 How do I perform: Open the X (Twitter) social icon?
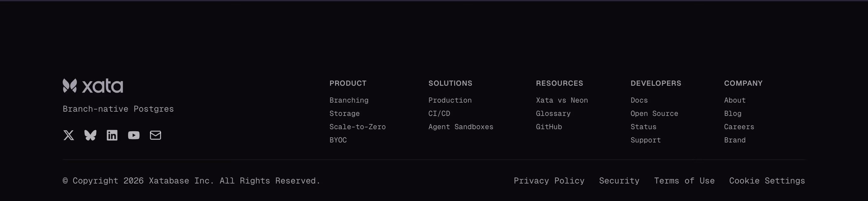coord(69,135)
